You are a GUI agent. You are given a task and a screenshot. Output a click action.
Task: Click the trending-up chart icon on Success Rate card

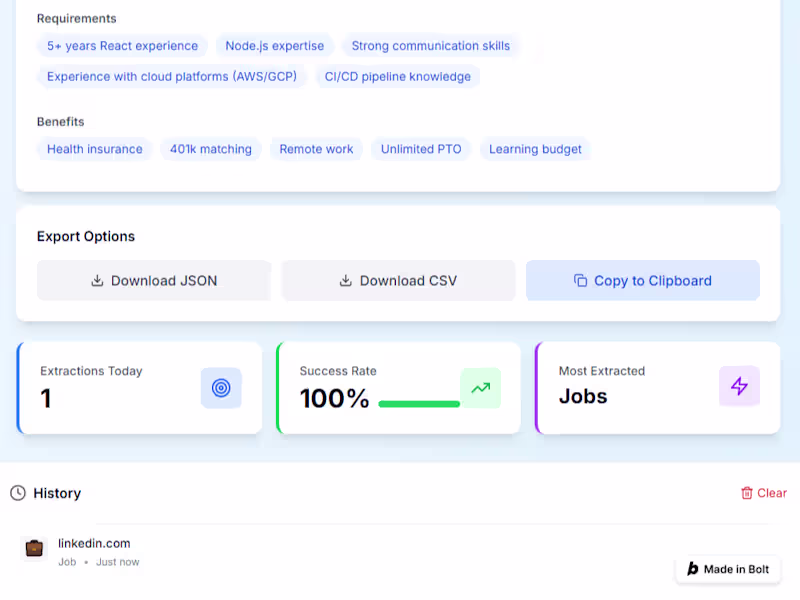[481, 388]
